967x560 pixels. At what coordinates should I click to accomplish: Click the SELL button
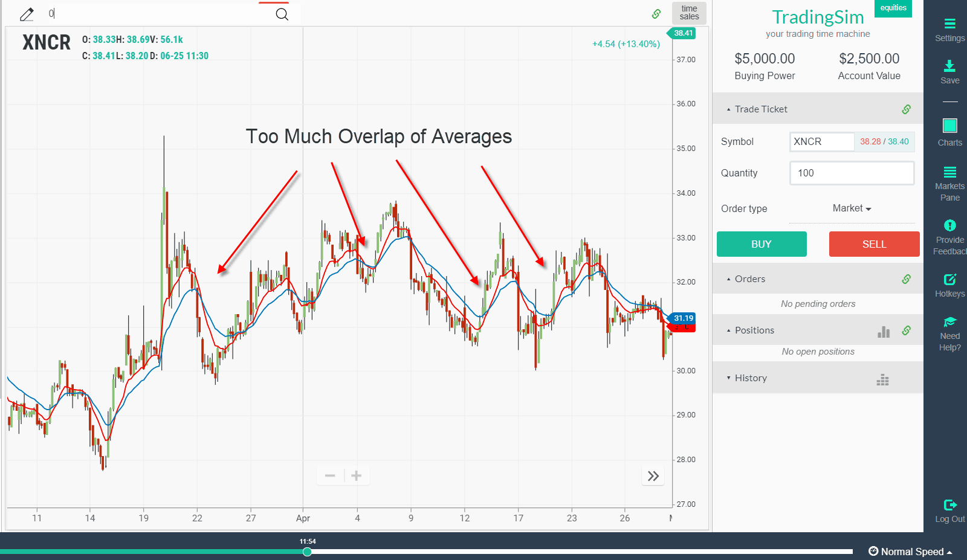pos(874,244)
